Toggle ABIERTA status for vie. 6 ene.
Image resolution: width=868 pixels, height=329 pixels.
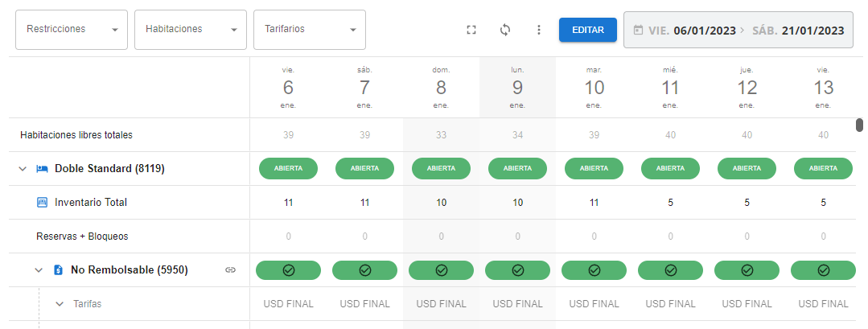click(x=289, y=169)
